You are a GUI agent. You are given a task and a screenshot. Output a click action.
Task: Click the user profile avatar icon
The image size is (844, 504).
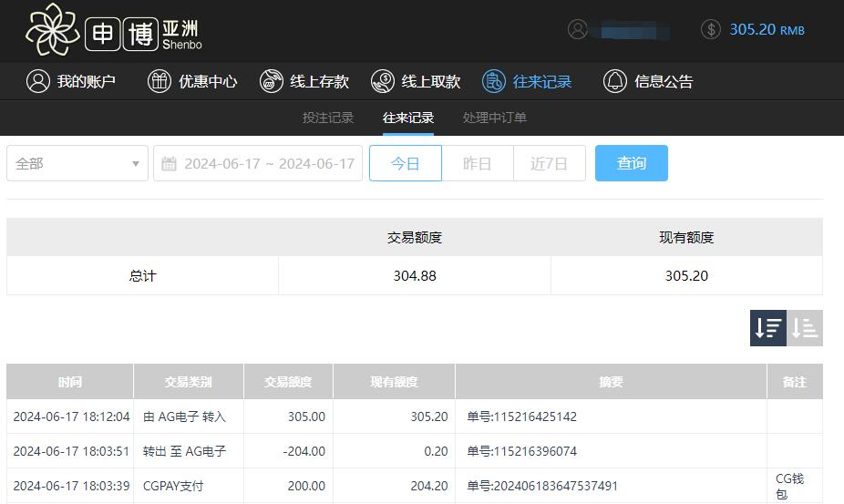coord(578,29)
